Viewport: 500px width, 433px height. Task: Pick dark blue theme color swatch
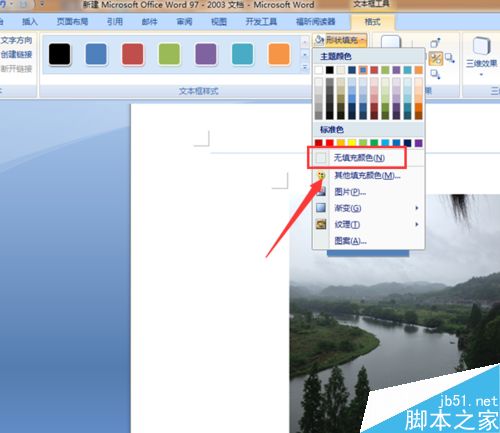click(352, 70)
